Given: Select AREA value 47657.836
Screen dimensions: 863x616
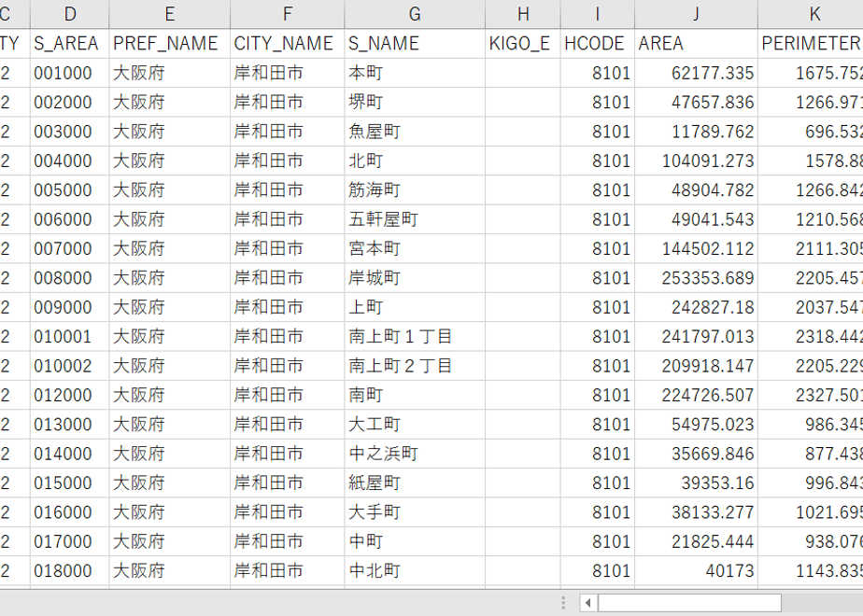Looking at the screenshot, I should point(696,102).
